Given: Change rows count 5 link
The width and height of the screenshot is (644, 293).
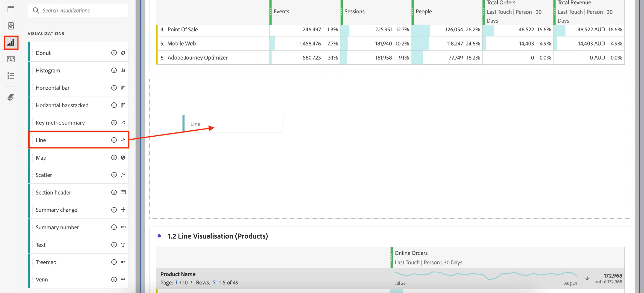Looking at the screenshot, I should point(214,282).
